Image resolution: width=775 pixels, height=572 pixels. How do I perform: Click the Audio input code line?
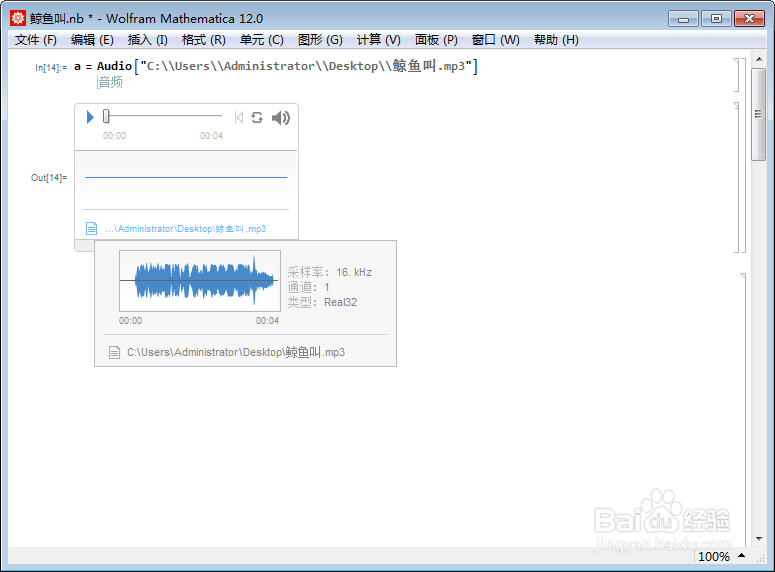[276, 66]
